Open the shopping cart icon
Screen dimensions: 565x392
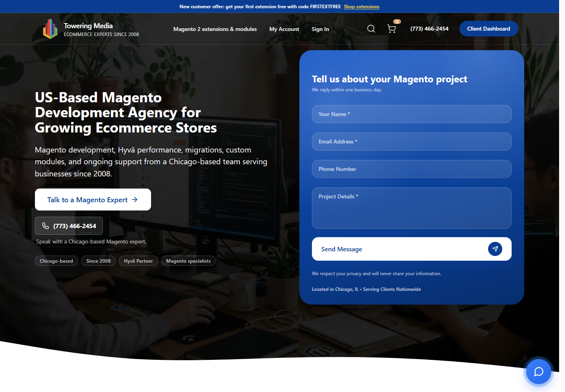pos(392,29)
